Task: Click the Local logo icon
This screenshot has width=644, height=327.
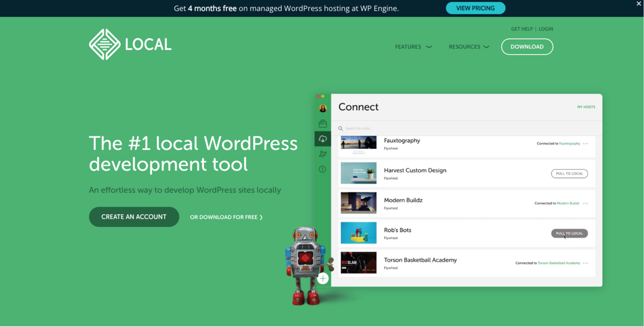Action: coord(105,45)
